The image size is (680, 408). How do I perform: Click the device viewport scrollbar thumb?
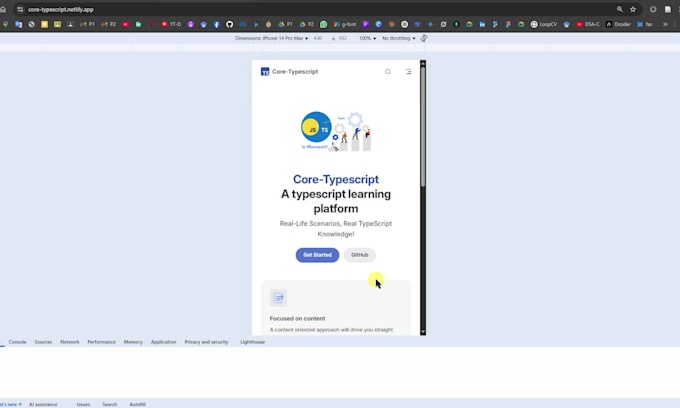pos(423,127)
